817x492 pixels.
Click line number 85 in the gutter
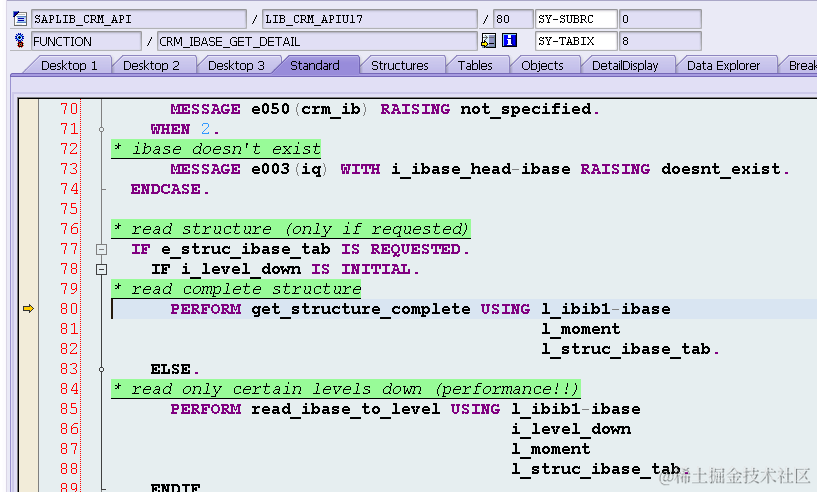tap(69, 409)
